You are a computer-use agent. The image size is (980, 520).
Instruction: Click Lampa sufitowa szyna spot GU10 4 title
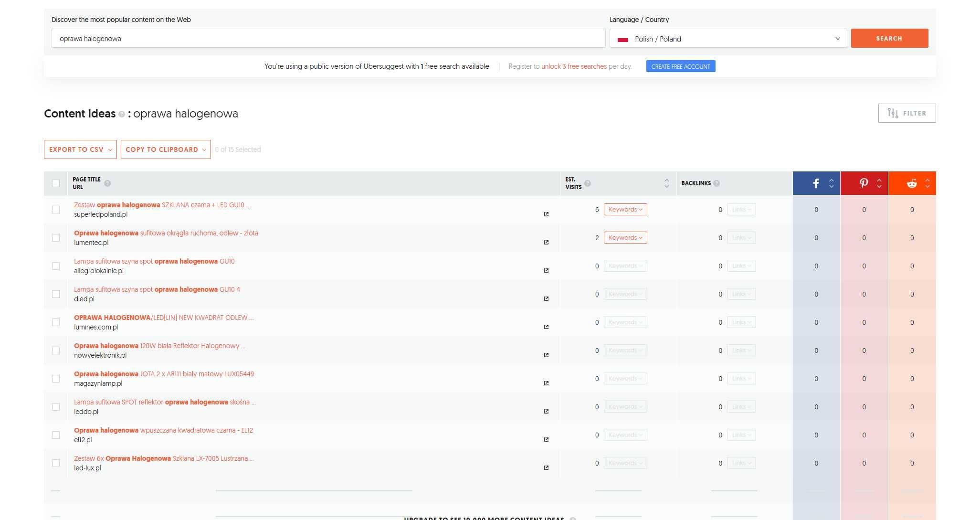click(x=157, y=289)
